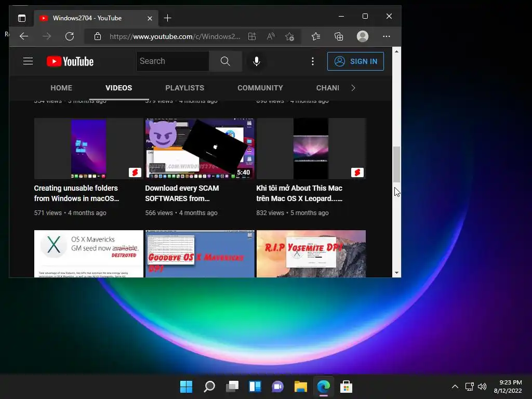Click the page scrollbar up arrow
Viewport: 532px width, 399px height.
click(396, 51)
